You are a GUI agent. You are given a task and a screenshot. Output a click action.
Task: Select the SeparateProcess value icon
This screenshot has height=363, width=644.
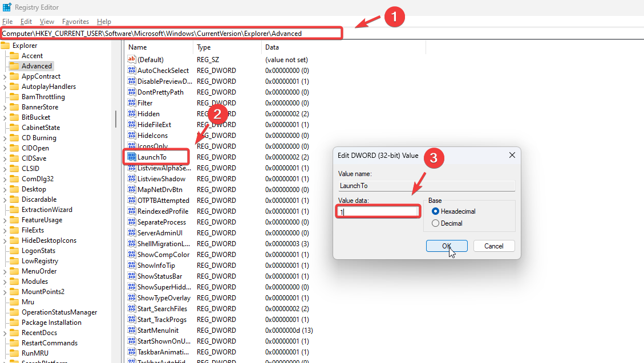point(131,222)
